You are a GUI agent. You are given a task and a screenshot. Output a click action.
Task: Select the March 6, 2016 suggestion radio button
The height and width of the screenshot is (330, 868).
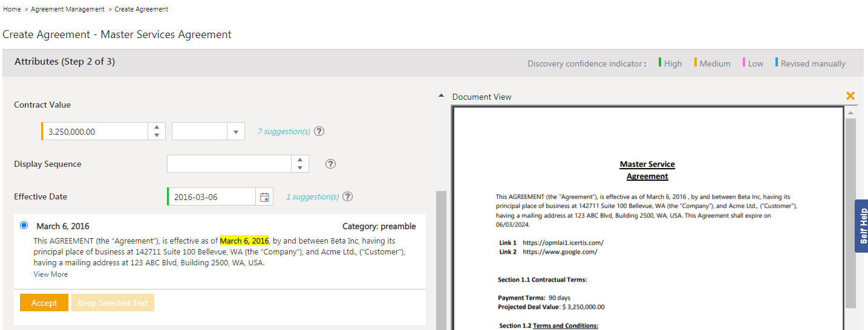coord(24,225)
